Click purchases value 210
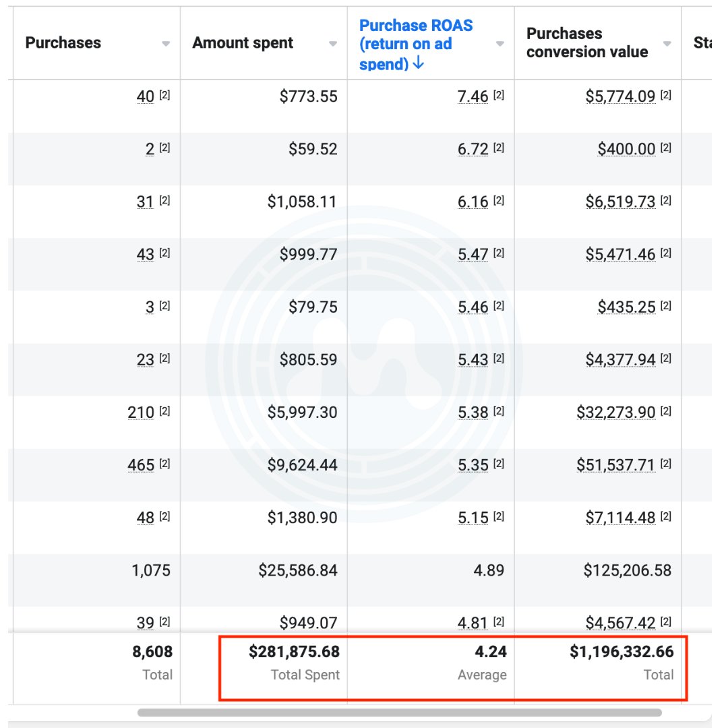The width and height of the screenshot is (728, 728). (141, 413)
